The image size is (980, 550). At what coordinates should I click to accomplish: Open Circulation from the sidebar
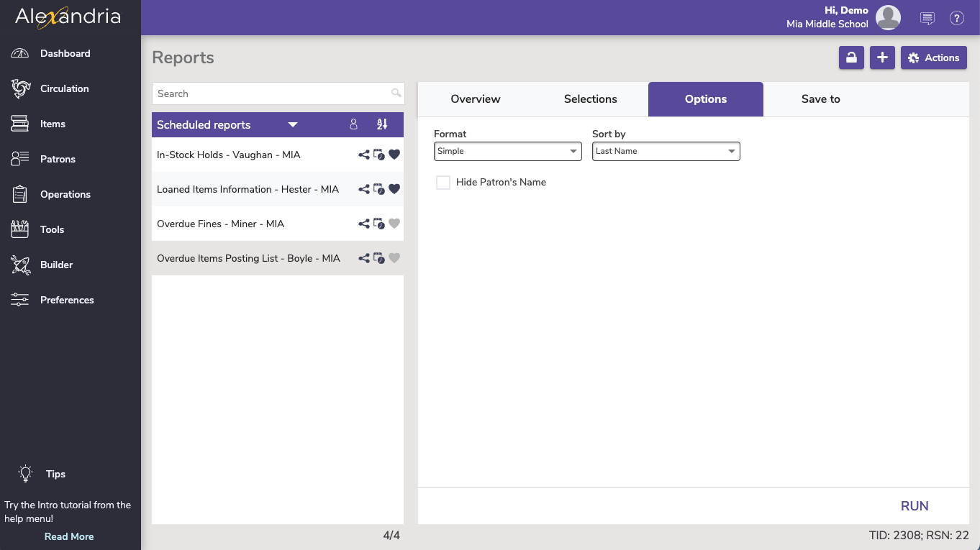tap(64, 88)
